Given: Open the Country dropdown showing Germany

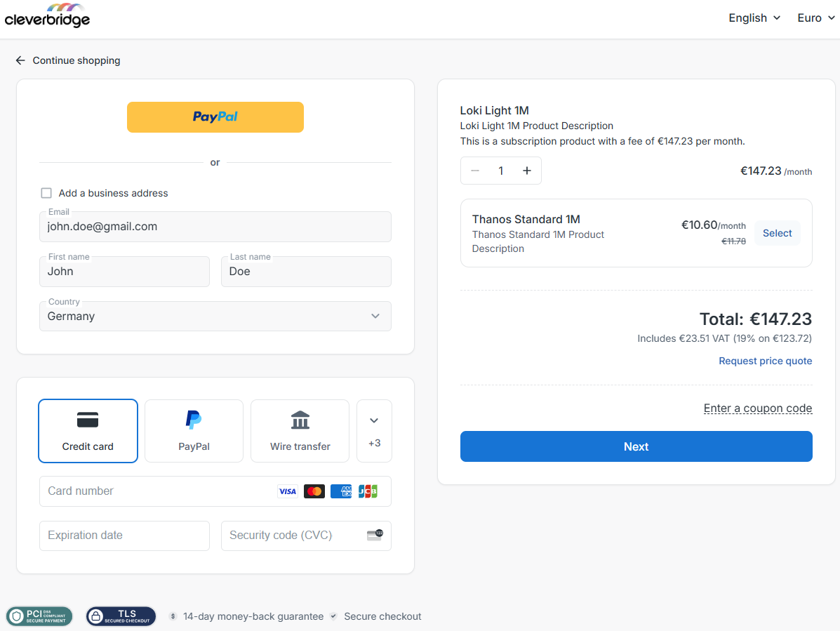Looking at the screenshot, I should [x=215, y=317].
